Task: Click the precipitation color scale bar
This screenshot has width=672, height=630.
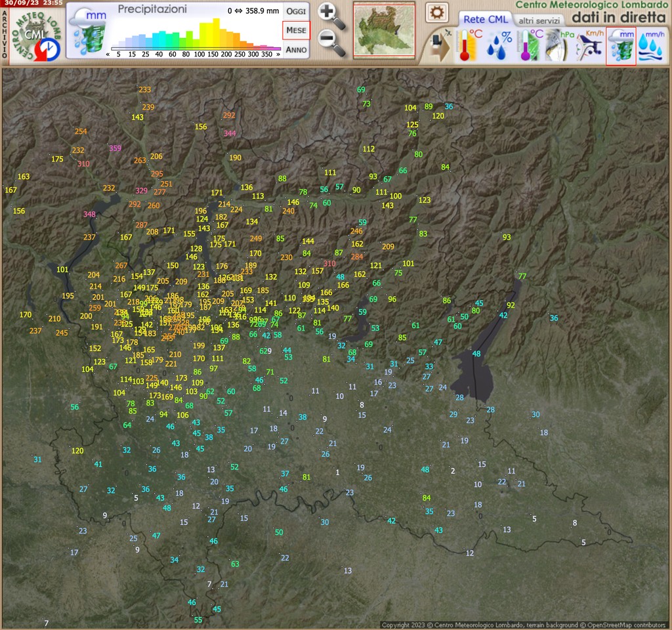Action: [196, 49]
